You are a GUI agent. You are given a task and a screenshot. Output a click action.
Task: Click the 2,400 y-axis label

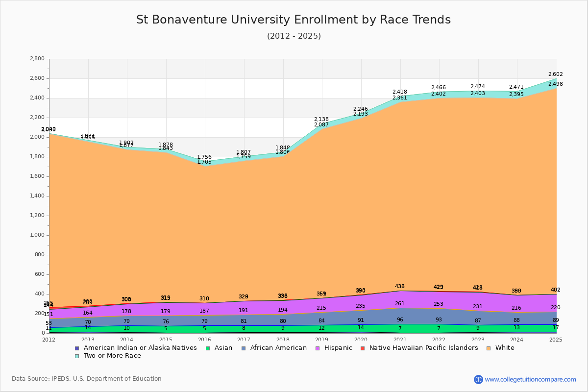(37, 98)
